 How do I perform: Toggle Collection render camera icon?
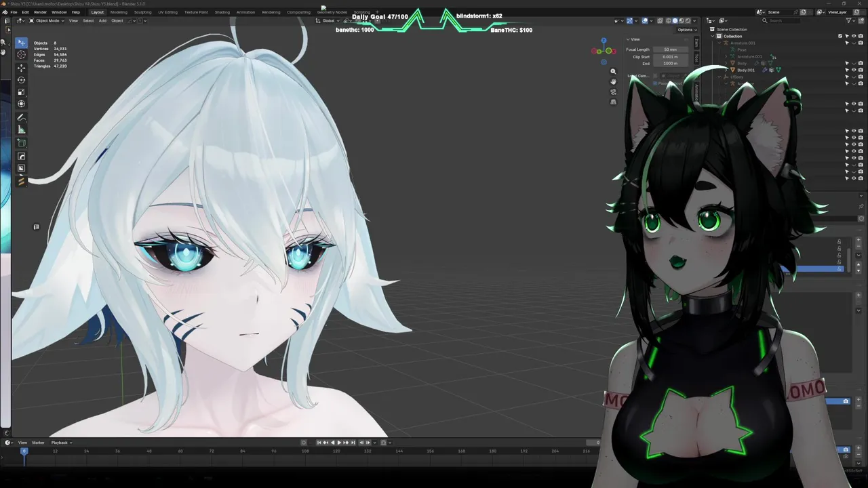tap(861, 36)
